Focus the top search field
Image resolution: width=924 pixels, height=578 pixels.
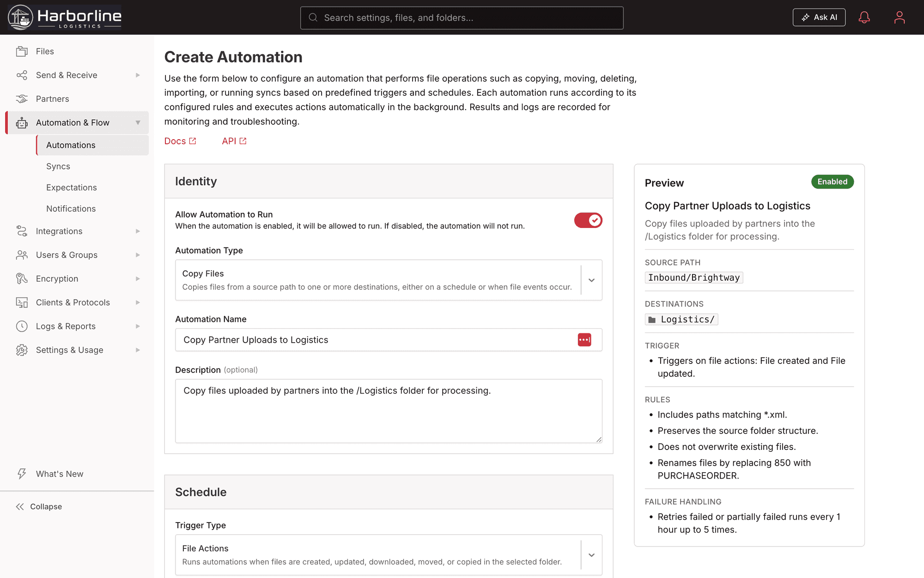pos(462,18)
